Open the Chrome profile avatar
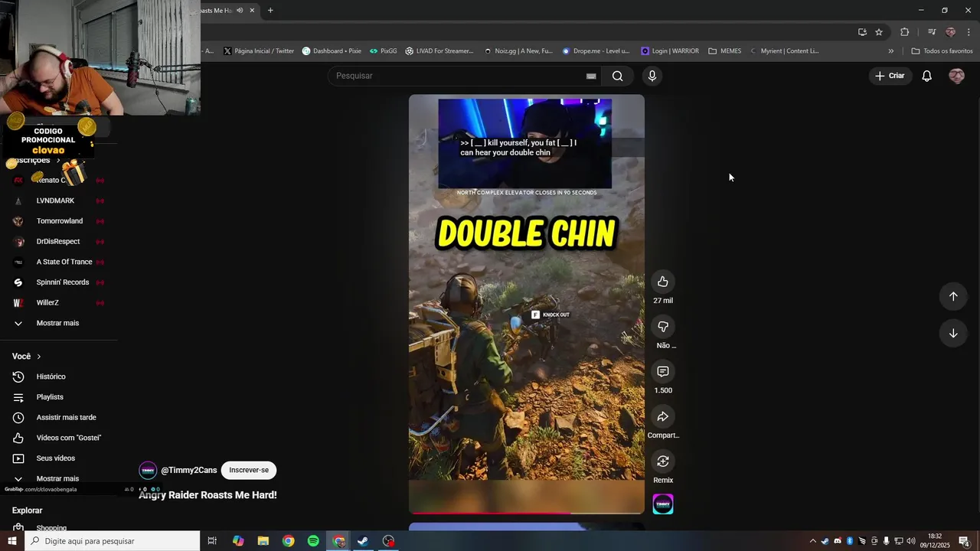This screenshot has width=980, height=551. 951,32
